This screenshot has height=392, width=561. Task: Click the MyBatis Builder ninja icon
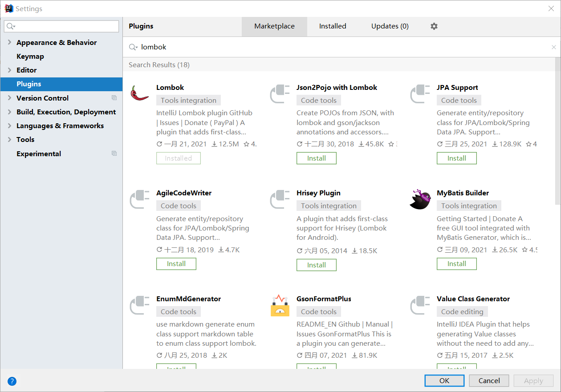click(x=420, y=199)
